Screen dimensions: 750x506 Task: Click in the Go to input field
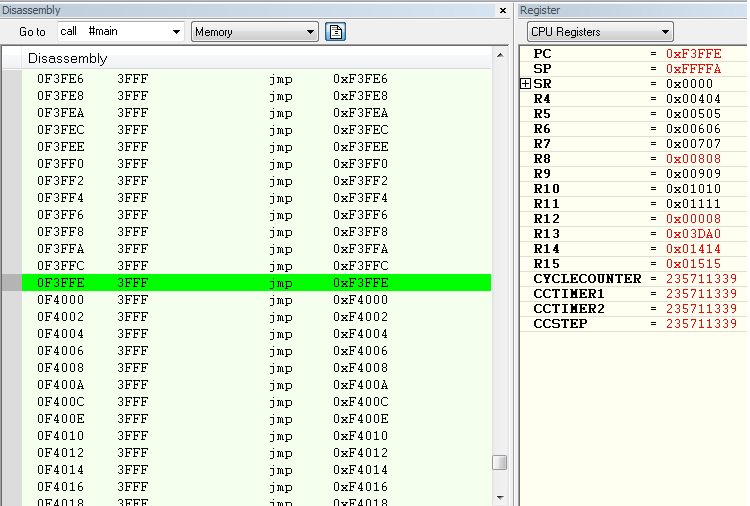coord(114,32)
